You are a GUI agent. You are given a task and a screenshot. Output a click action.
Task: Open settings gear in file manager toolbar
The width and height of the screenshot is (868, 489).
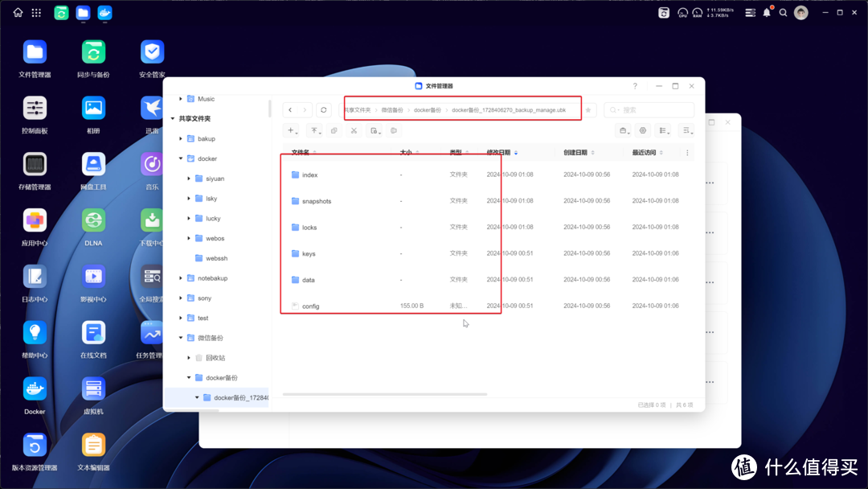click(x=642, y=130)
